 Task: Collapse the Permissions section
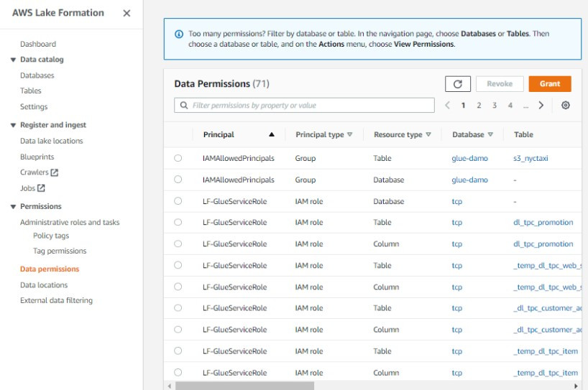(x=13, y=207)
